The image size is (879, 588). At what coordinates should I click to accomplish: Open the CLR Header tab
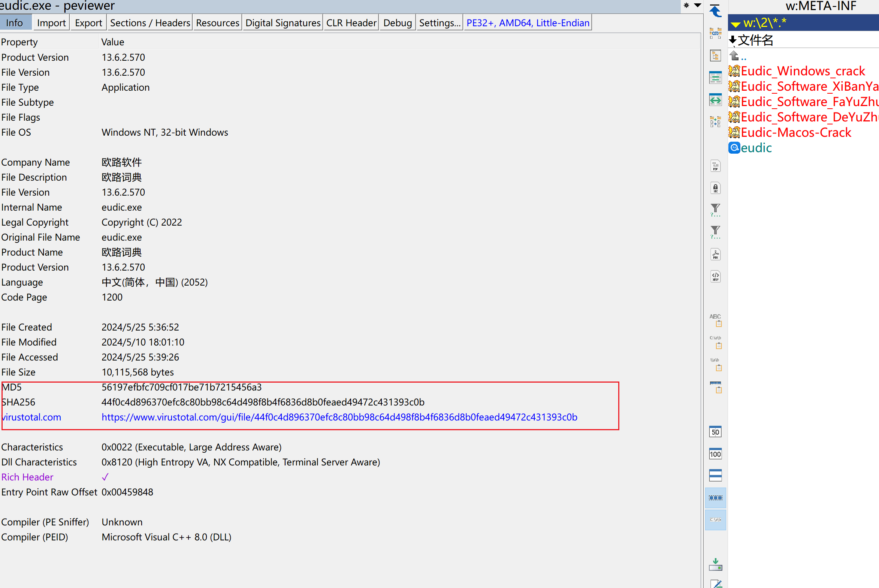point(351,23)
